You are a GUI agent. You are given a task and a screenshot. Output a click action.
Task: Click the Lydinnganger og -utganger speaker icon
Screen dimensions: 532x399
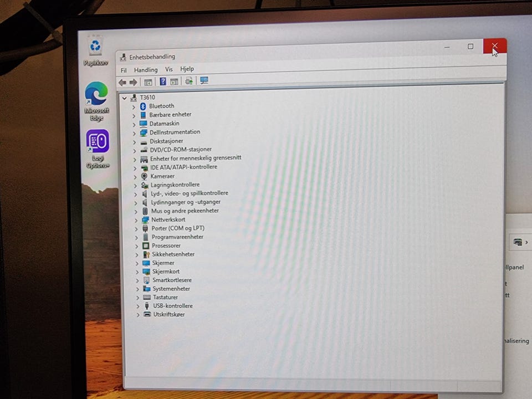(145, 202)
